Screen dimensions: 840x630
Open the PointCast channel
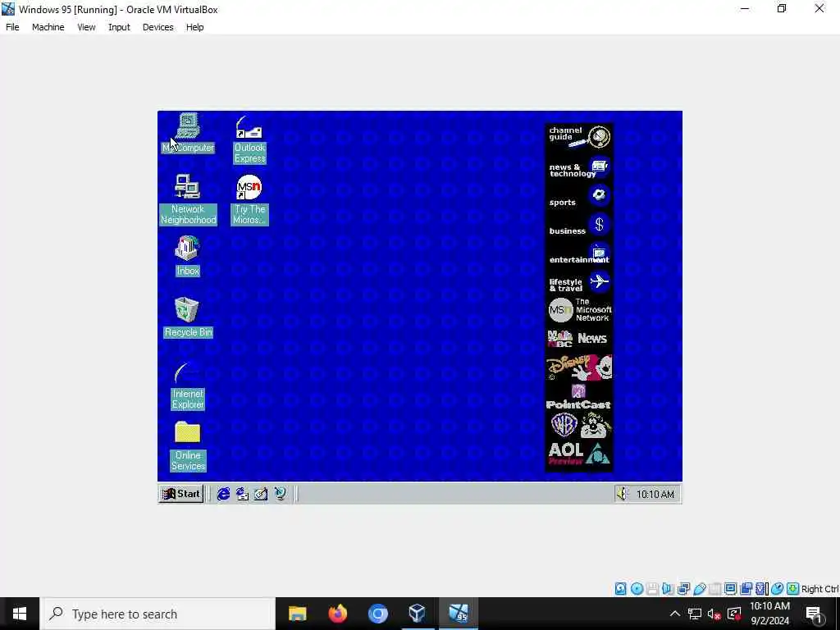(579, 398)
